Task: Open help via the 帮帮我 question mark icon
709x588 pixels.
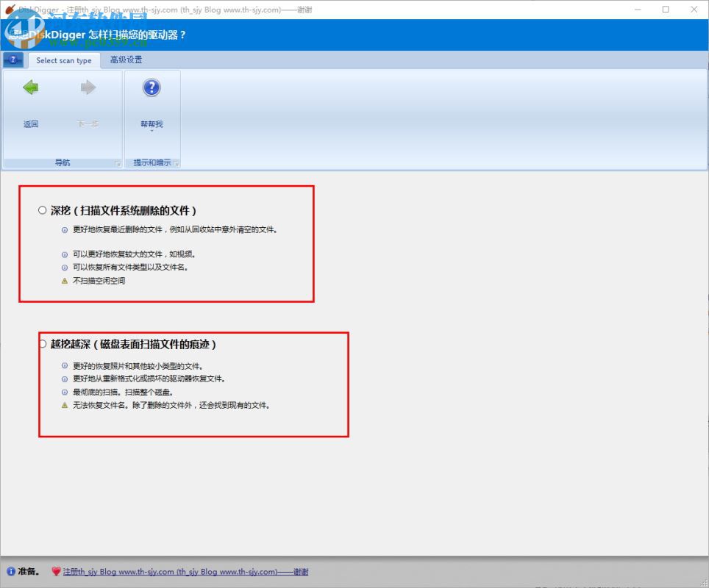Action: tap(151, 87)
